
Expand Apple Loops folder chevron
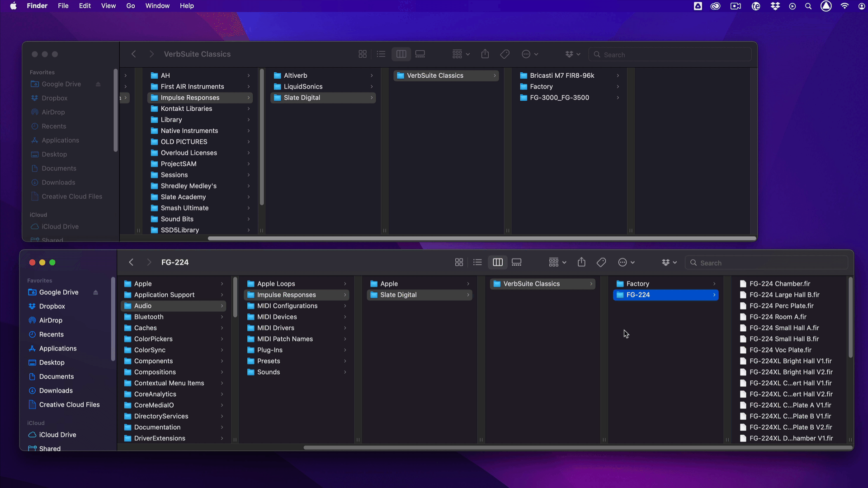[x=345, y=284]
